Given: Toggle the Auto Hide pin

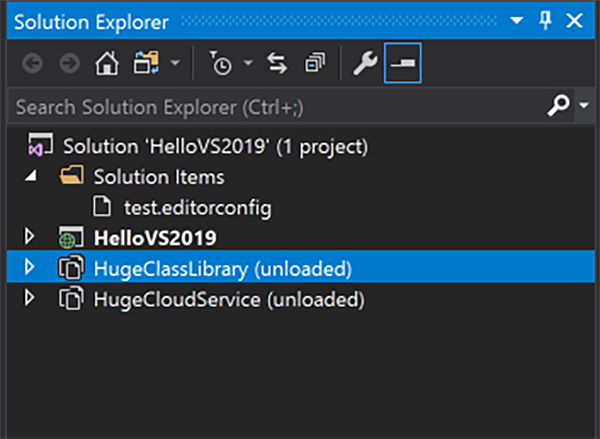Looking at the screenshot, I should pos(545,20).
